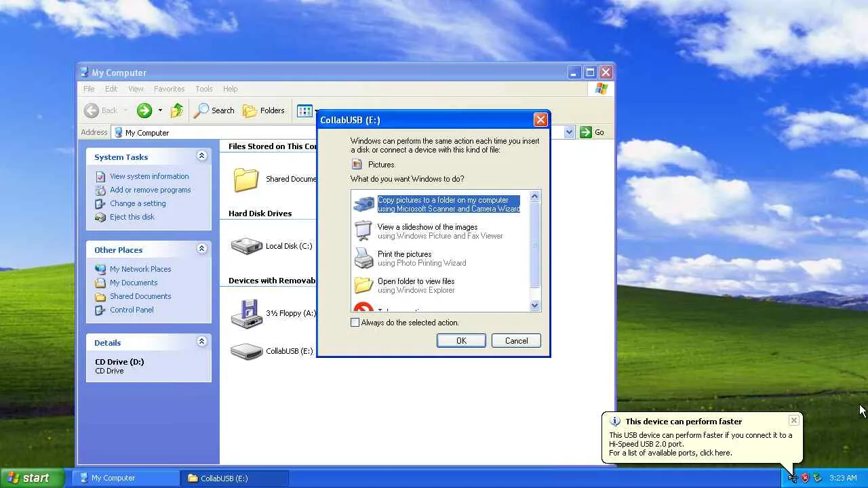Click the Safely Remove Hardware tray icon
The height and width of the screenshot is (488, 868).
pyautogui.click(x=793, y=478)
